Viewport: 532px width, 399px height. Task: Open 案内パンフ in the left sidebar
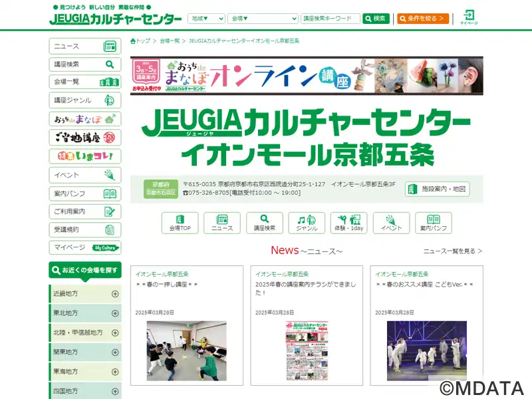(x=85, y=194)
